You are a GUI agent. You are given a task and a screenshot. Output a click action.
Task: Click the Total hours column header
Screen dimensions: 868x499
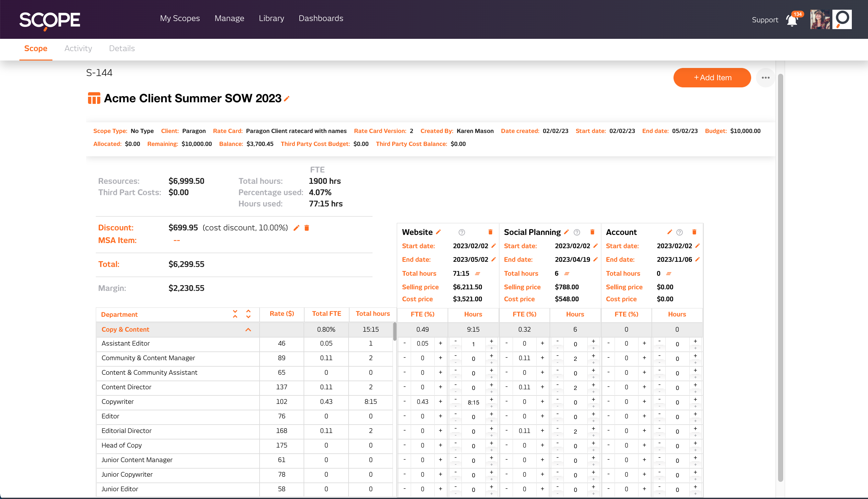coord(373,314)
